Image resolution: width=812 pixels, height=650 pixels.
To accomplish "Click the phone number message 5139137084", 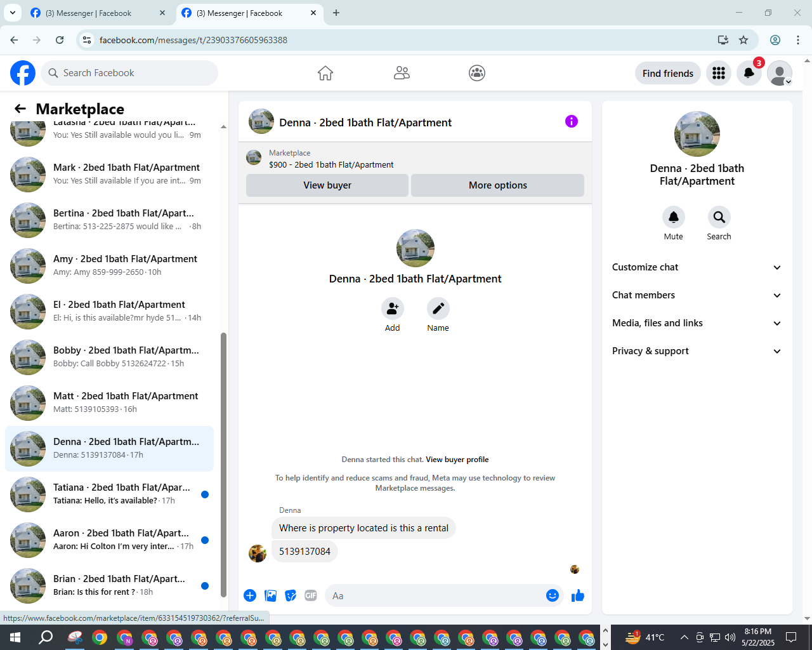I will [304, 552].
